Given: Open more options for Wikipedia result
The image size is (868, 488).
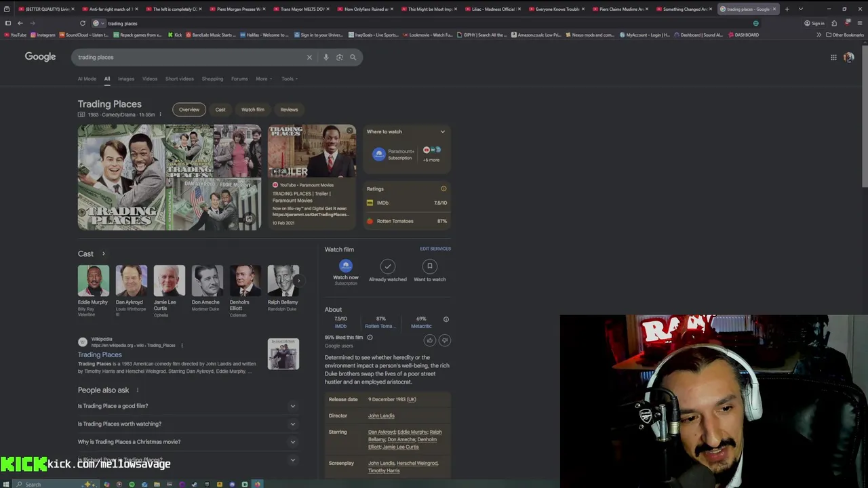Looking at the screenshot, I should pyautogui.click(x=182, y=345).
